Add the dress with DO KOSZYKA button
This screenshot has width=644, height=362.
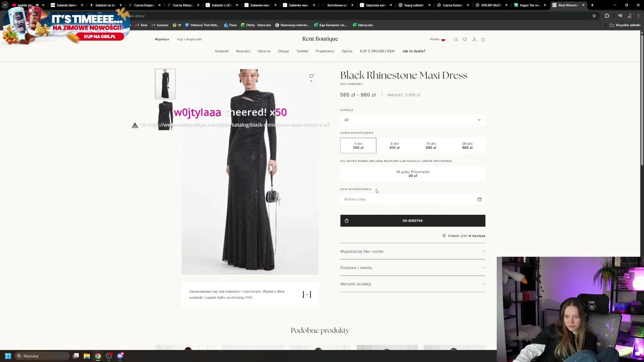(413, 221)
